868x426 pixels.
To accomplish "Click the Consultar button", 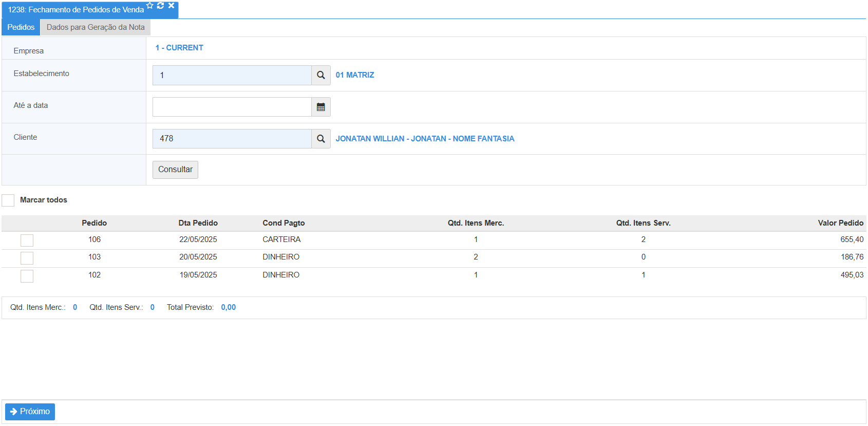I will point(175,170).
